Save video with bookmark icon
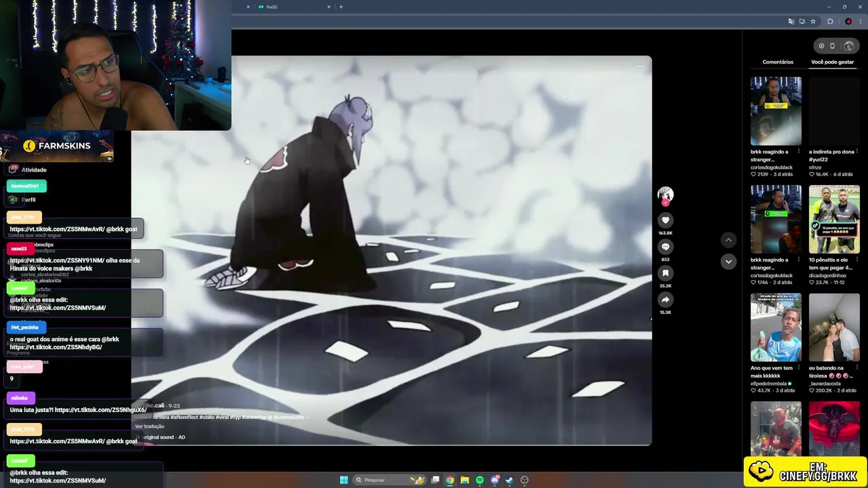 coord(665,273)
